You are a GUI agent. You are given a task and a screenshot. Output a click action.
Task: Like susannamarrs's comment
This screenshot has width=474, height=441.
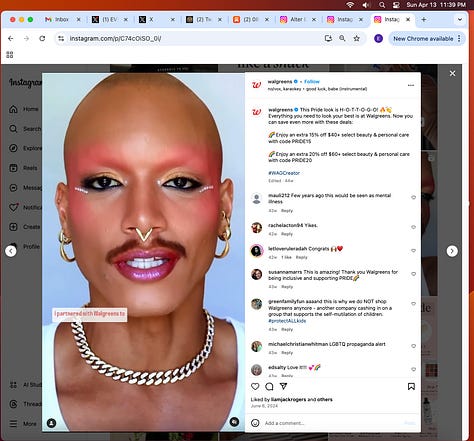coord(413,274)
